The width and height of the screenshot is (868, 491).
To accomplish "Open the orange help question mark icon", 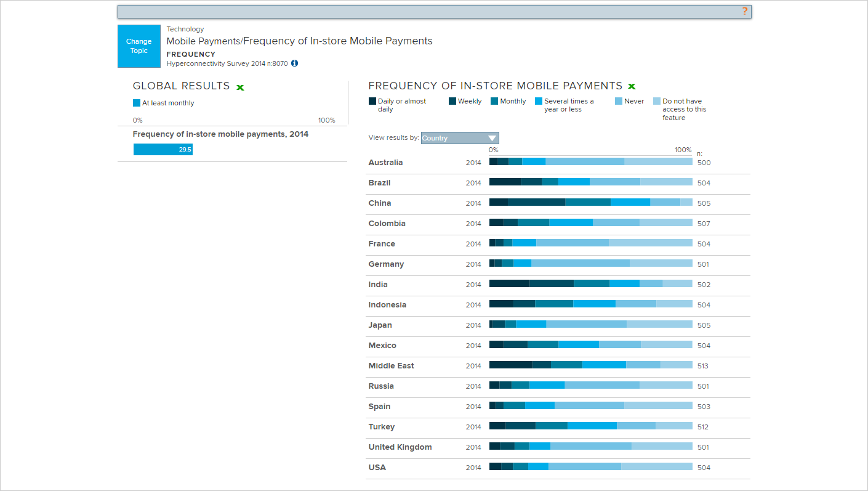I will coord(744,11).
